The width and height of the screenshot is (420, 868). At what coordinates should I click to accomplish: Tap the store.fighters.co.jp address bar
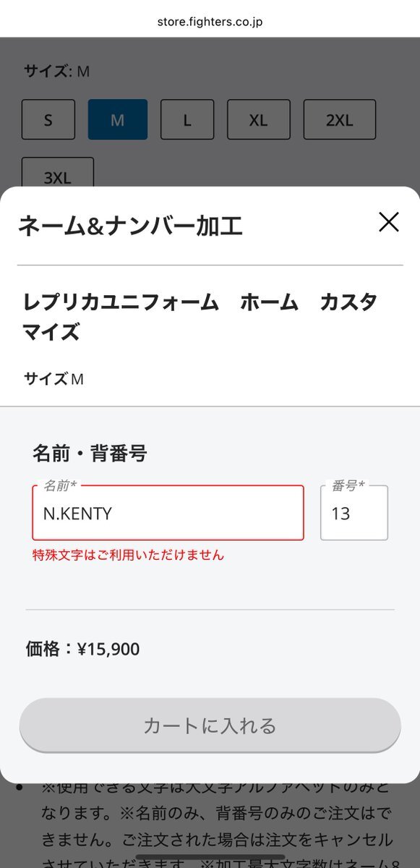[210, 22]
